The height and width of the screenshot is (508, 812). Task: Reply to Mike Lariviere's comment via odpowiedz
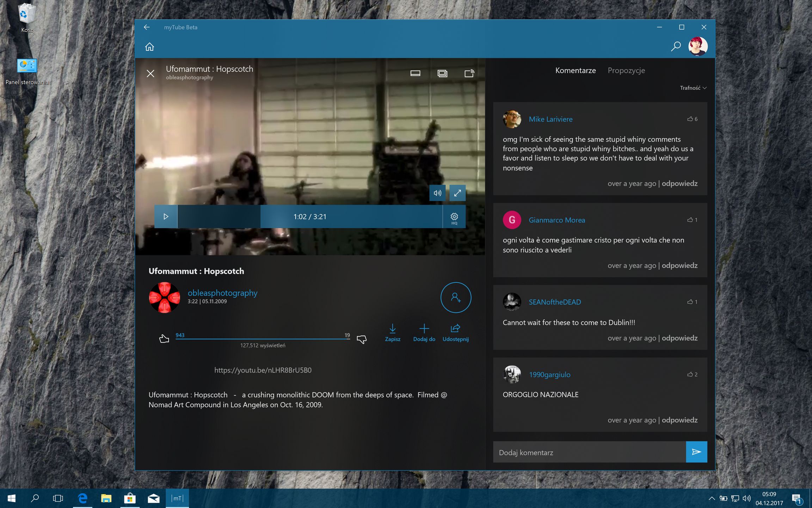click(x=679, y=183)
